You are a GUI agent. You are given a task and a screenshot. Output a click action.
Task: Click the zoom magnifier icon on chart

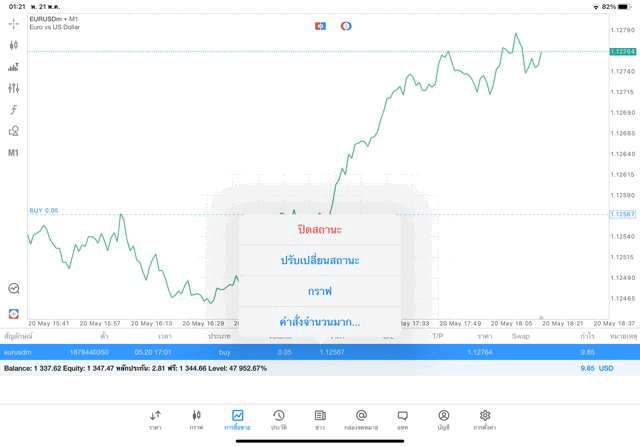point(14,288)
